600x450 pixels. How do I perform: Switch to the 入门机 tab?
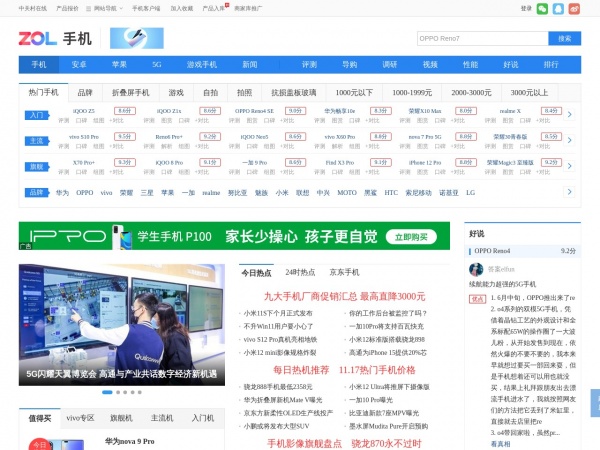(203, 418)
